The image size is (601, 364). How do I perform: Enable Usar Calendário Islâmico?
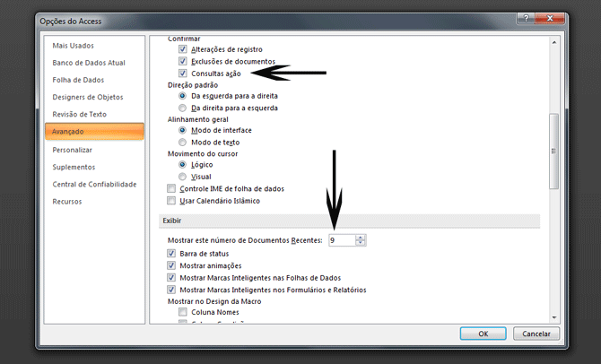point(171,201)
